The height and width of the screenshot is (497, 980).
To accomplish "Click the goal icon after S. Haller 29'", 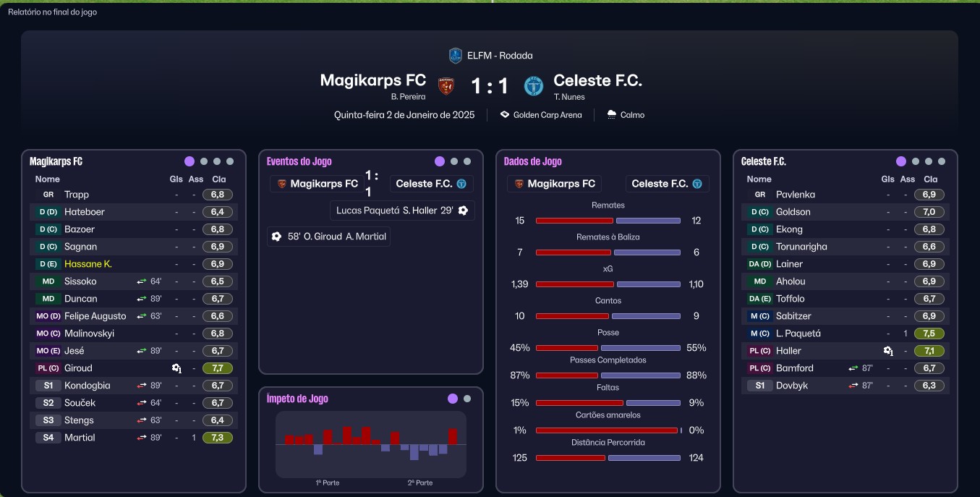I will coord(463,211).
